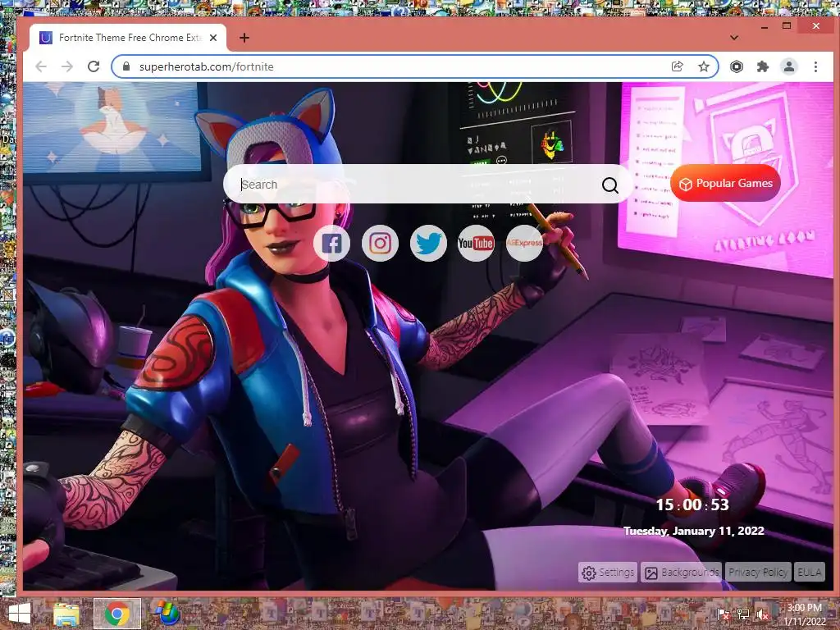Click the magnifying glass search icon

(609, 185)
